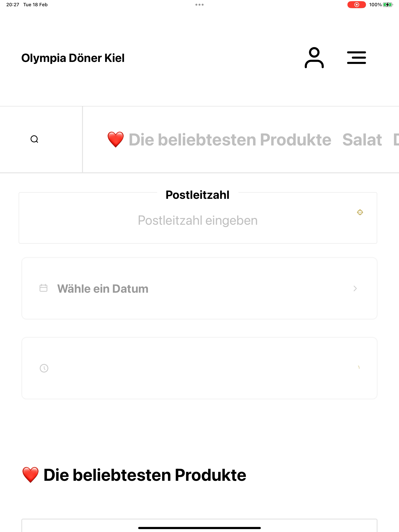Screen dimensions: 399x532
Task: Click the clock icon in time selector
Action: [x=44, y=368]
